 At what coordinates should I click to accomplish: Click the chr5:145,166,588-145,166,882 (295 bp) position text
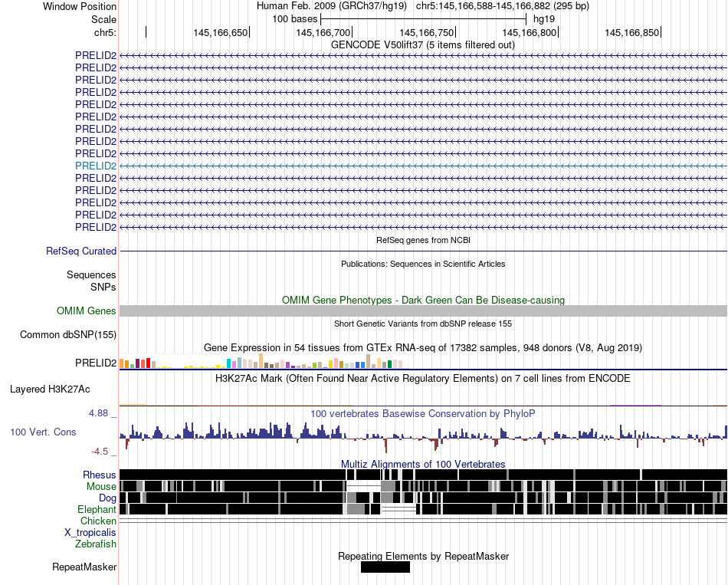tap(503, 6)
